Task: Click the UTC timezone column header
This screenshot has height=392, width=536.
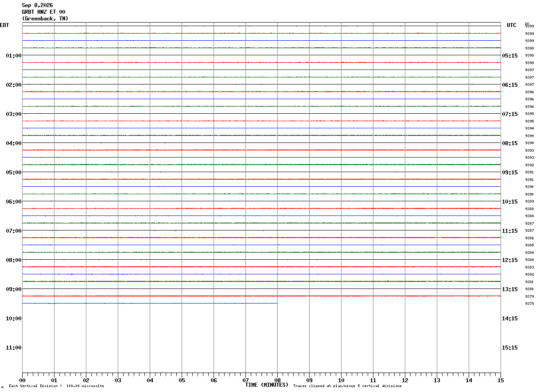Action: click(x=512, y=25)
